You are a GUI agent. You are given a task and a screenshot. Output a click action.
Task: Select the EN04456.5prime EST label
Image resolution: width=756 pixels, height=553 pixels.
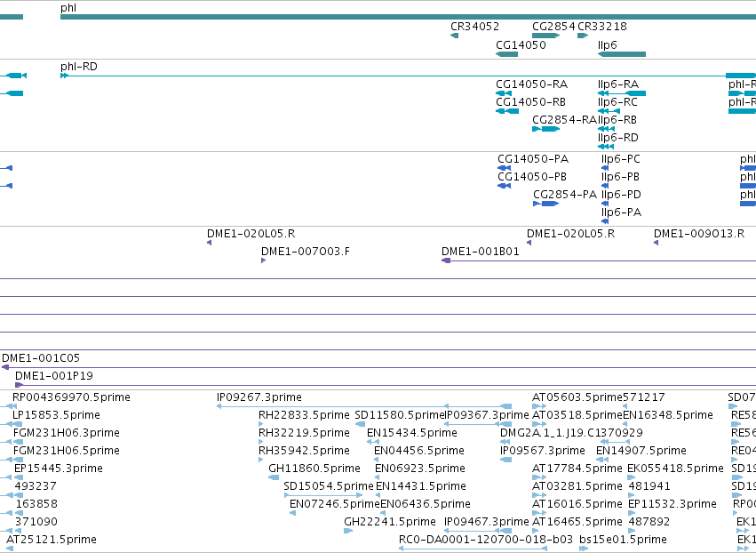(x=419, y=451)
